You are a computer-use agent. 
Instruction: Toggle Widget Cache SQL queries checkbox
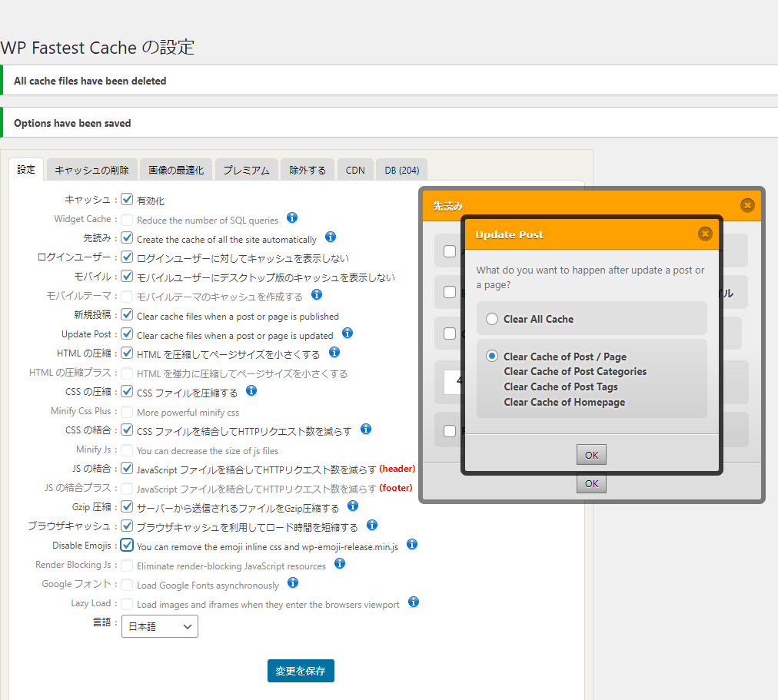[x=127, y=220]
